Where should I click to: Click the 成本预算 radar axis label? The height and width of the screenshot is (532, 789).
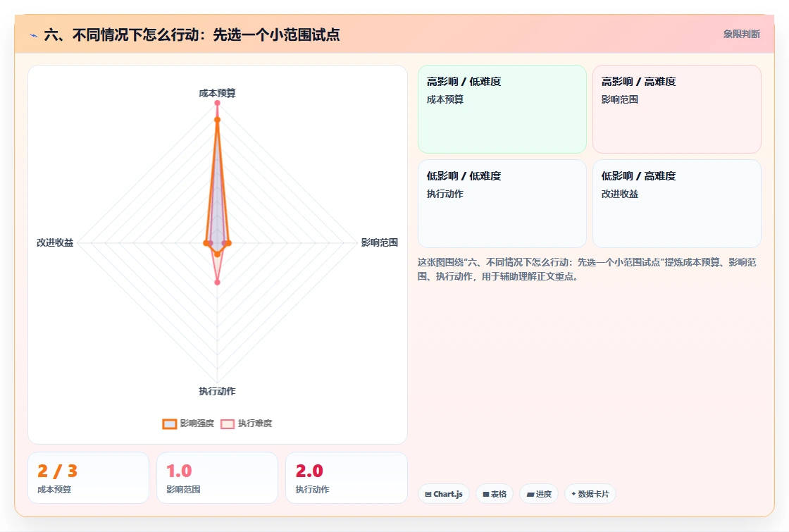tap(218, 93)
